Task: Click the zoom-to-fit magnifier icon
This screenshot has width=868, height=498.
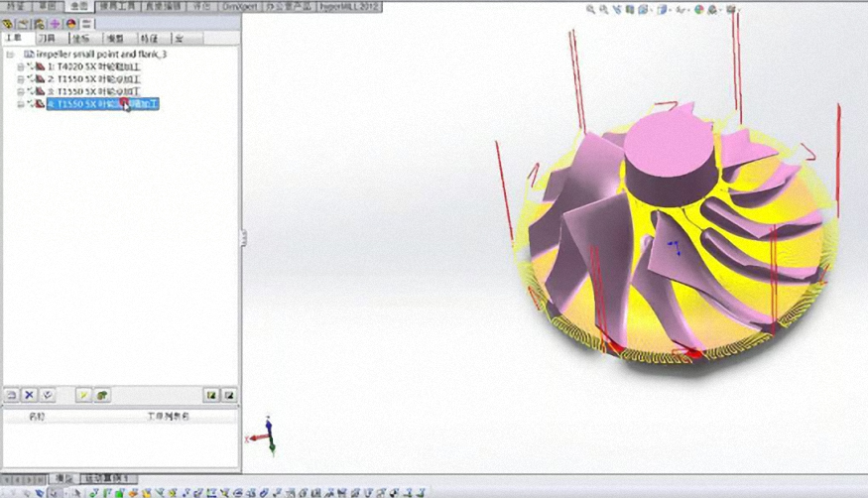Action: click(x=590, y=9)
